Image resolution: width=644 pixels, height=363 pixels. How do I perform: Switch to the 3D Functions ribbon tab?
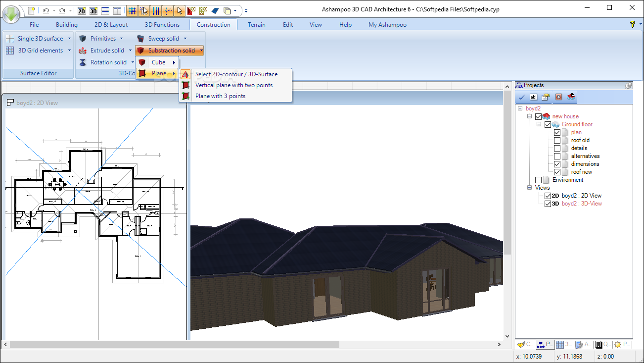coord(162,25)
